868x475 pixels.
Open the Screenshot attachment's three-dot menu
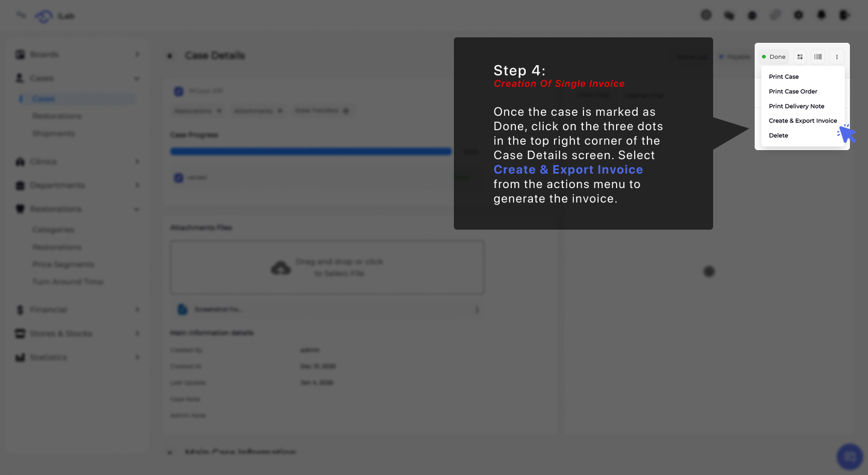tap(477, 310)
